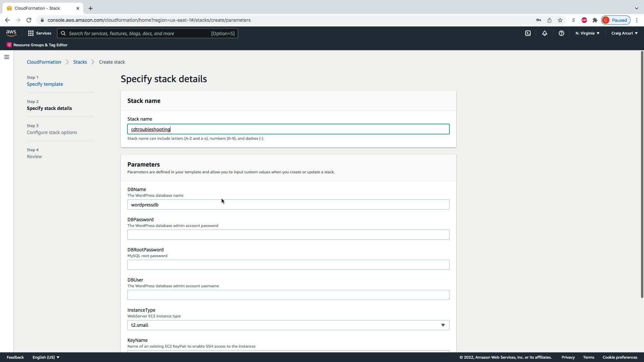
Task: Bookmark page with star icon
Action: pyautogui.click(x=560, y=20)
